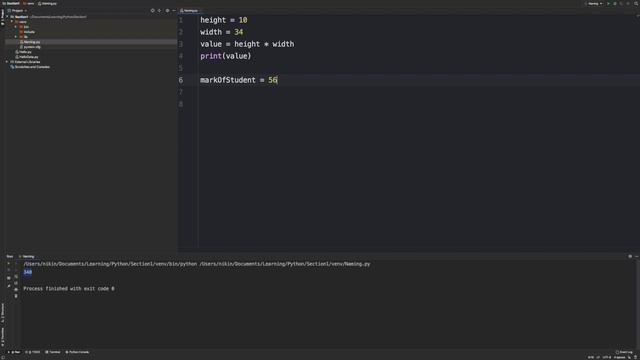Collapse the Section1 project root
640x360 pixels.
[7, 17]
